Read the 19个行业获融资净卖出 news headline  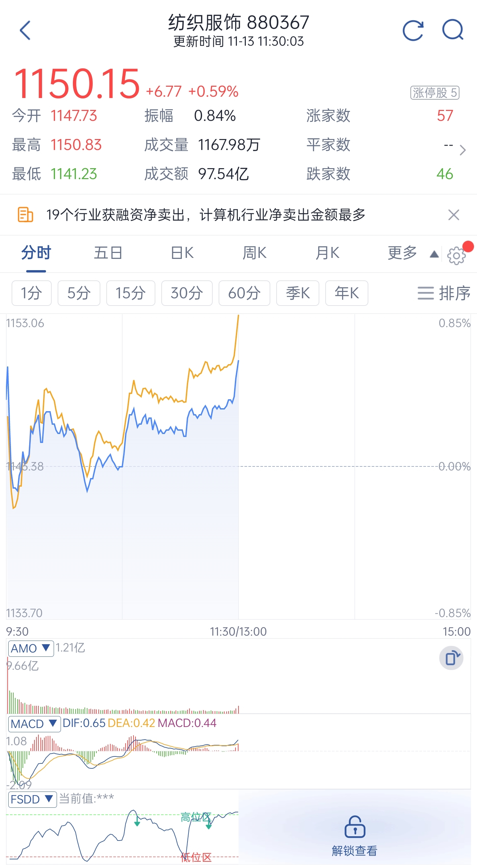point(206,215)
